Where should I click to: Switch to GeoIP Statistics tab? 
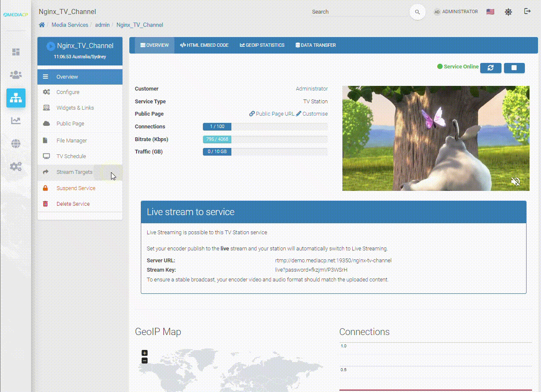coord(262,45)
